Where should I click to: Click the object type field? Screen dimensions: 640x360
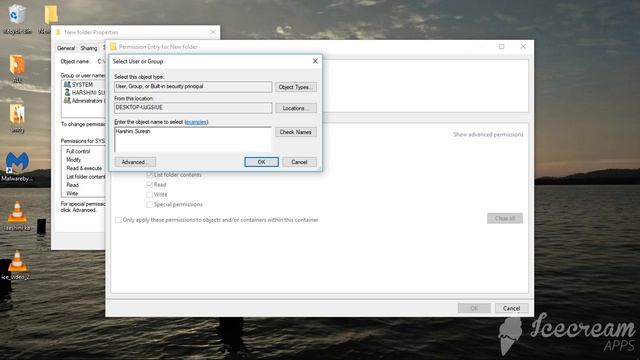[x=193, y=87]
